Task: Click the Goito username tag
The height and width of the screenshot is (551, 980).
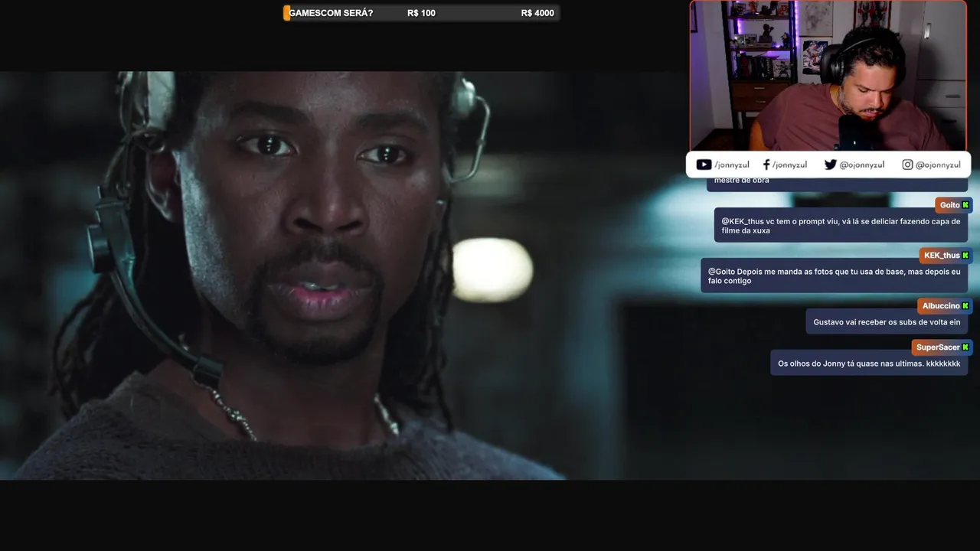Action: [x=953, y=205]
